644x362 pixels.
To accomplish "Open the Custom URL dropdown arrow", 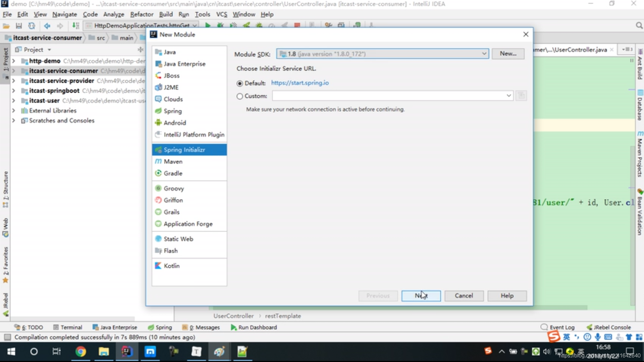I will (509, 96).
